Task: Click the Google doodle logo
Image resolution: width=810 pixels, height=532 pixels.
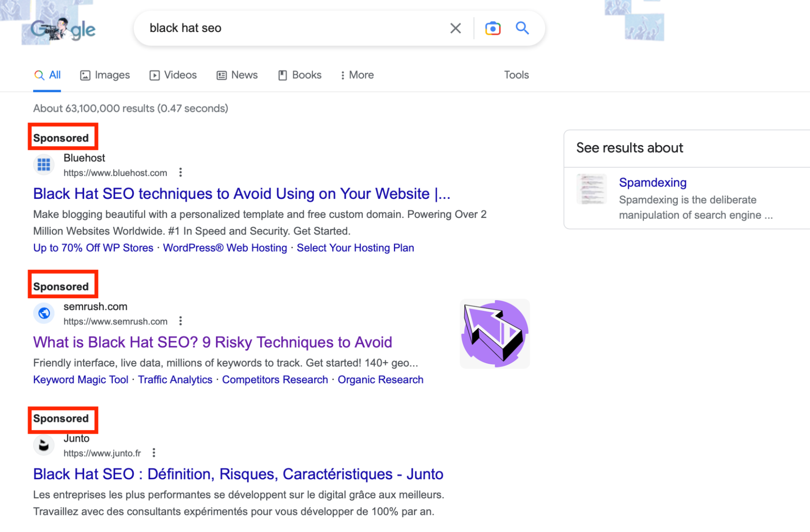Action: (63, 30)
